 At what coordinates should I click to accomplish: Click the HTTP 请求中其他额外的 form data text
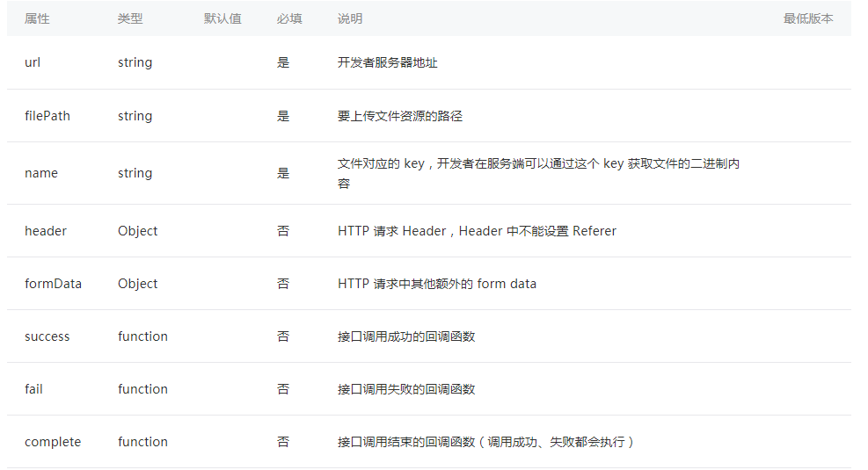tap(437, 284)
